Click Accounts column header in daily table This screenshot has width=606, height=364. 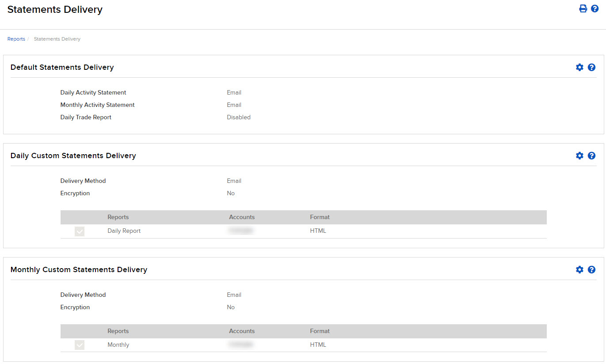pyautogui.click(x=242, y=217)
